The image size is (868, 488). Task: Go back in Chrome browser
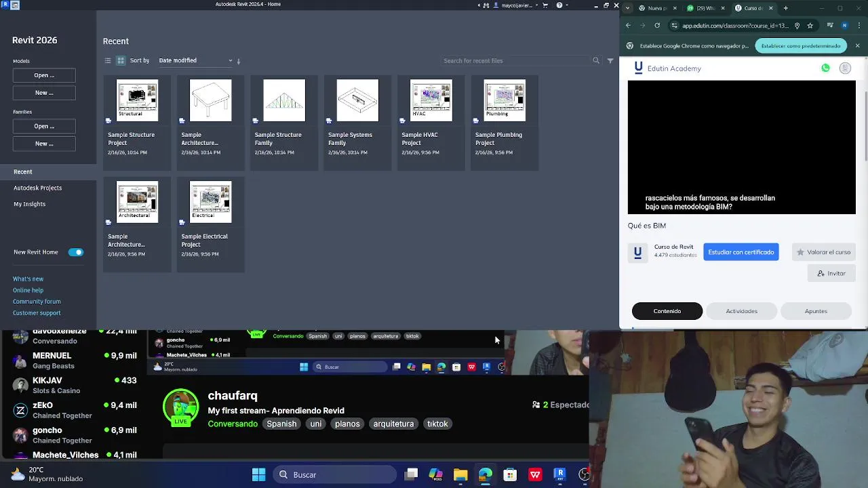click(x=629, y=26)
